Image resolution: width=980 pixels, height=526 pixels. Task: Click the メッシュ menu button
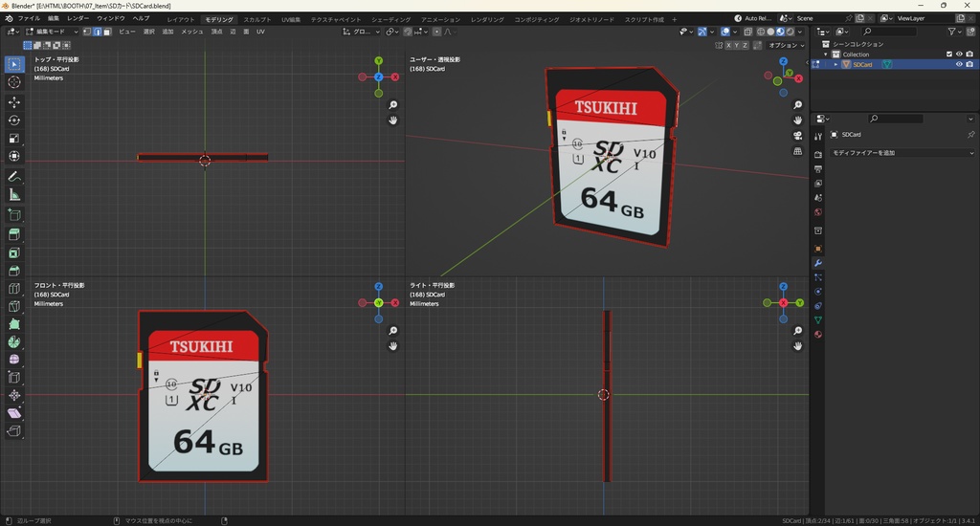[191, 32]
